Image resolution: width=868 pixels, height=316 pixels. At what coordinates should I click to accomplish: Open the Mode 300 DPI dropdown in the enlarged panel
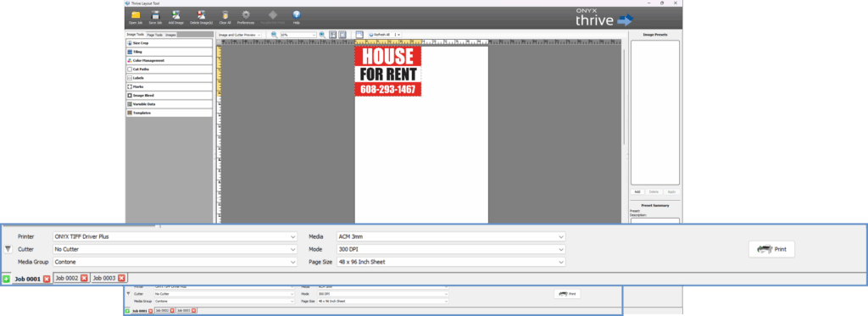pyautogui.click(x=451, y=249)
